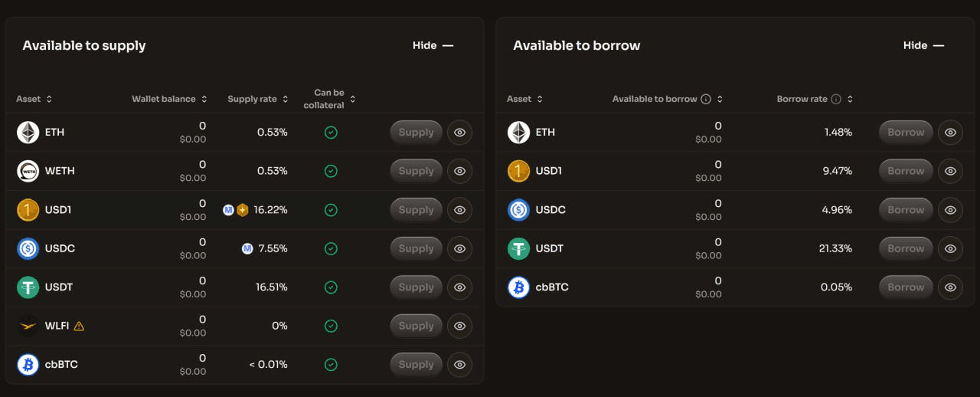Viewport: 980px width, 397px height.
Task: Click the USDC icon in borrow list
Action: pyautogui.click(x=519, y=210)
